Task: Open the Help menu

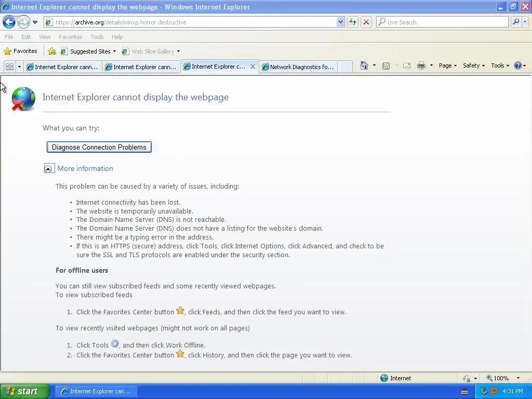Action: pyautogui.click(x=117, y=37)
